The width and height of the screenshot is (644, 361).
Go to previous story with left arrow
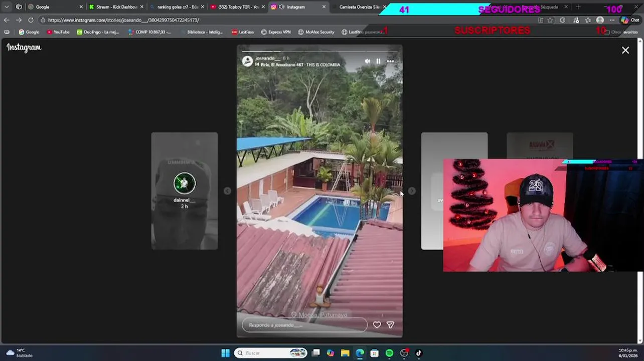[x=227, y=191]
